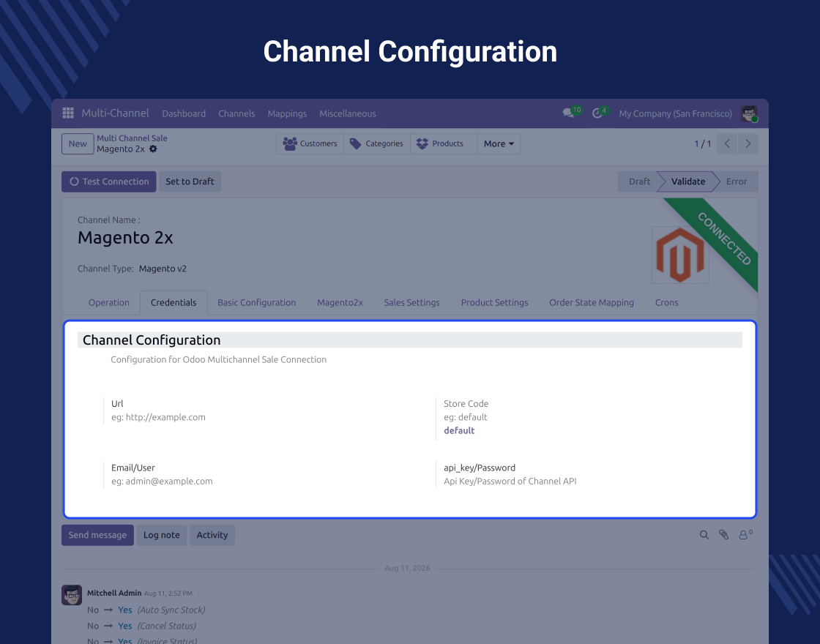Click the search icon in the chatter
Viewport: 820px width, 644px height.
(x=704, y=535)
